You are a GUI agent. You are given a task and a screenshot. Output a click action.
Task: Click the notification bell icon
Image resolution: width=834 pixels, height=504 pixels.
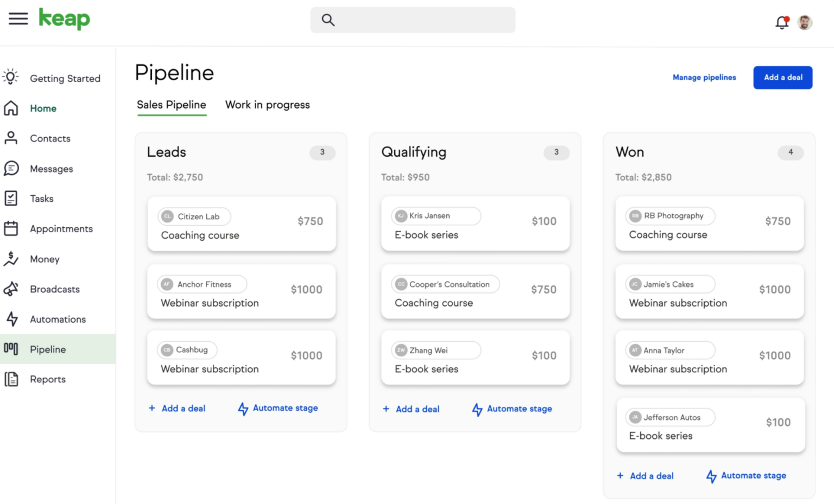pos(781,21)
